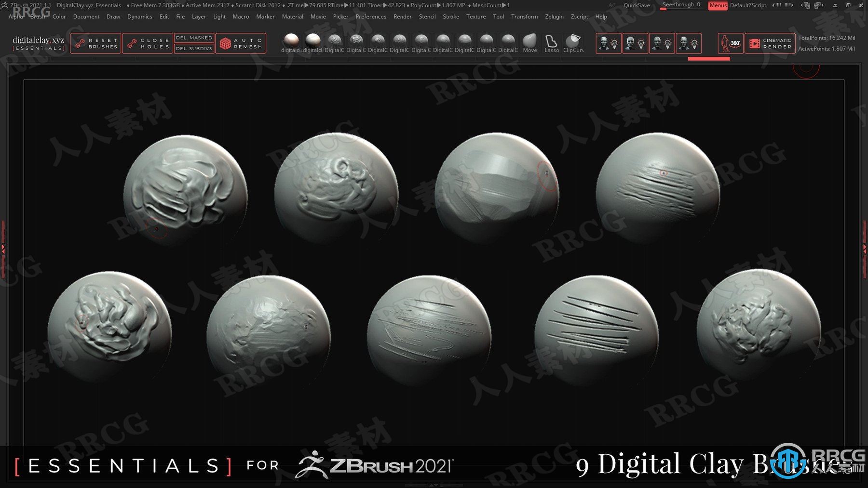Click QuickSave

[637, 5]
